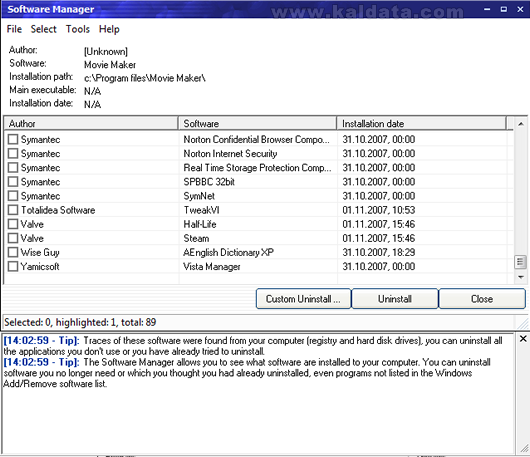Select the AEnglish Dictionary XP entry
Viewport: 530px width, 457px height.
[228, 252]
